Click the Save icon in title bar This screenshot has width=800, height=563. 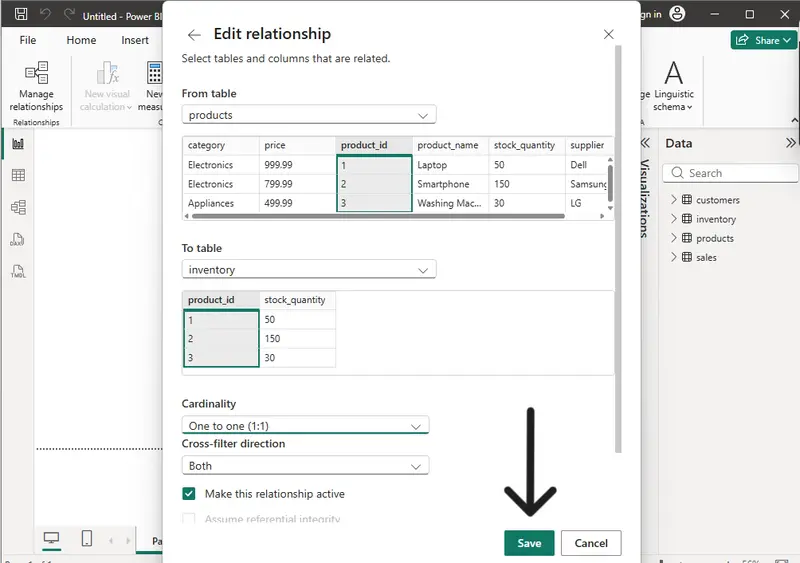point(21,14)
